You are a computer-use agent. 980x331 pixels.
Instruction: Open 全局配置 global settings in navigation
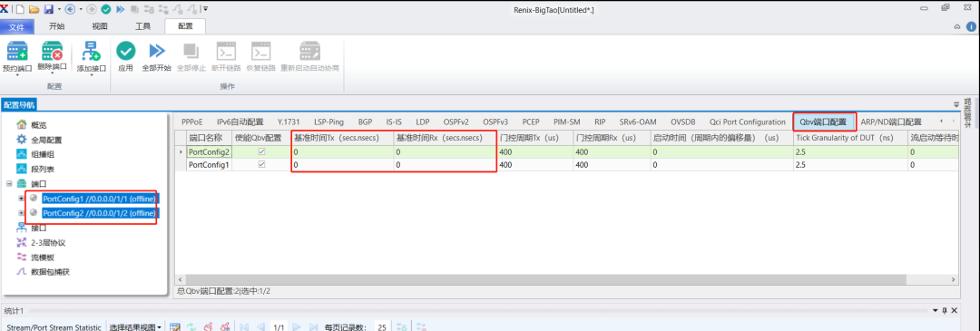(x=46, y=140)
